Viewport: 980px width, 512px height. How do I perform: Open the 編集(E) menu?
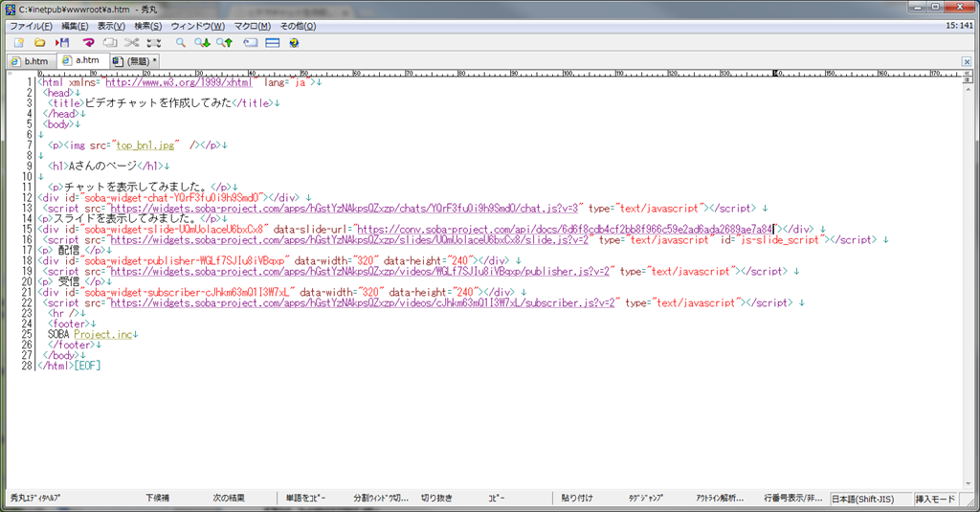click(75, 26)
